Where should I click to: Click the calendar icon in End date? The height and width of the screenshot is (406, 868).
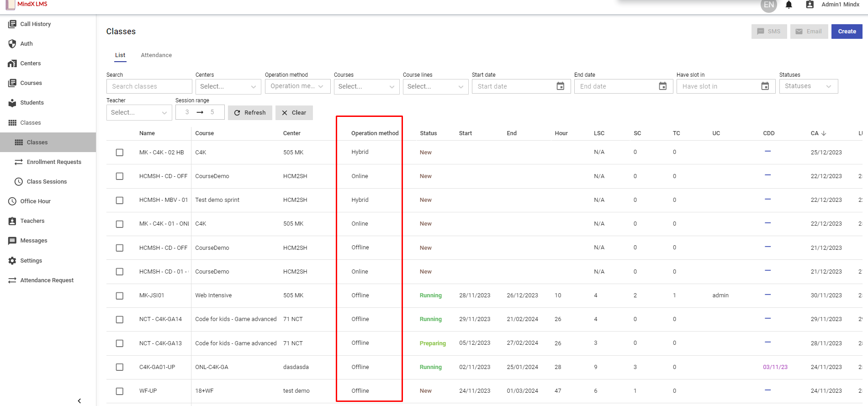pyautogui.click(x=662, y=86)
